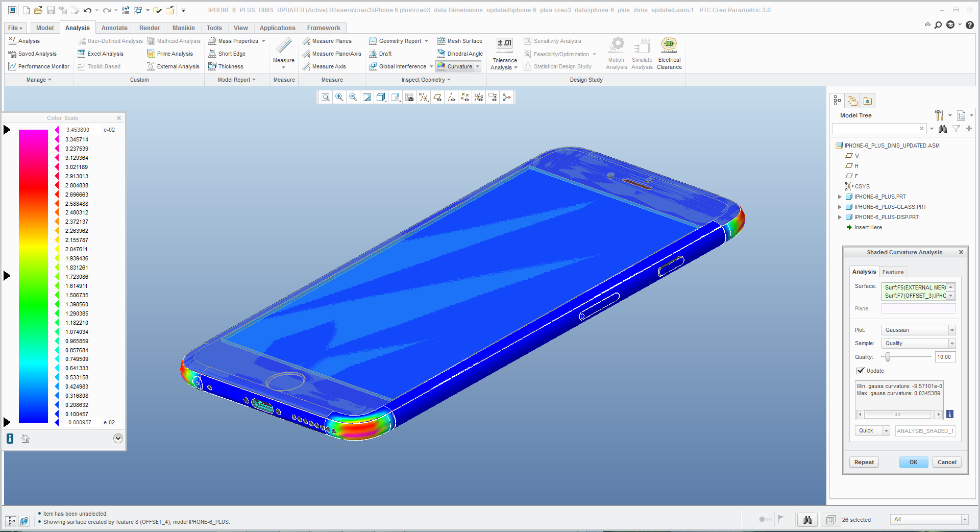This screenshot has width=980, height=532.
Task: Click the Quality slider handle
Action: (x=888, y=357)
